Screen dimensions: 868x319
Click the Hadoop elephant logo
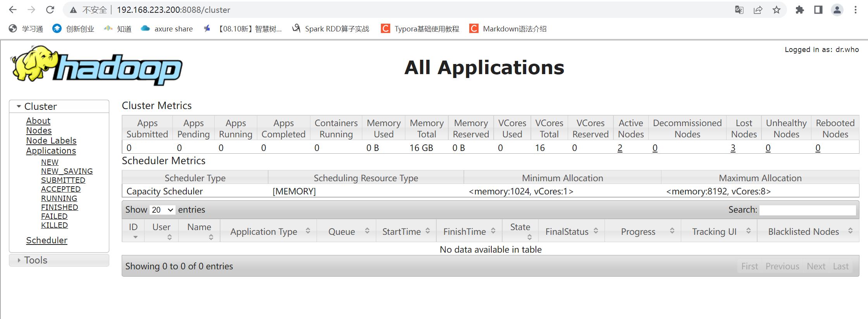[x=96, y=65]
